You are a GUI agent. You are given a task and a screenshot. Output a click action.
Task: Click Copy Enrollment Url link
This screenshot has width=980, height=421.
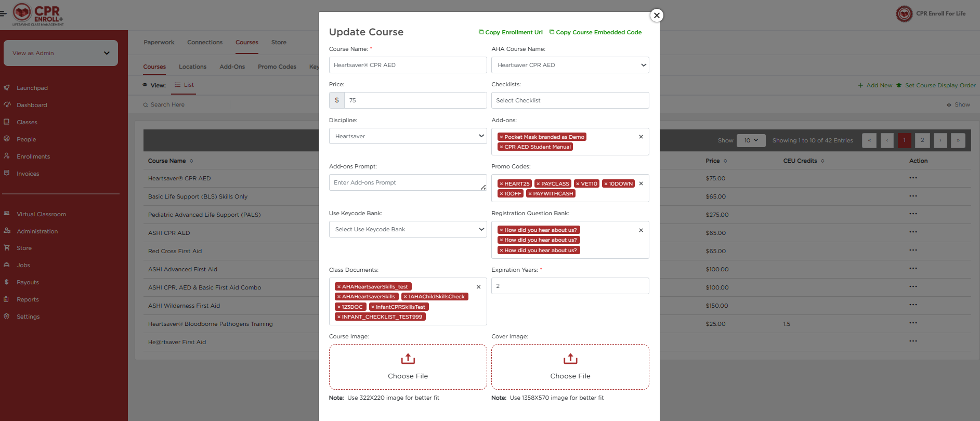tap(511, 32)
